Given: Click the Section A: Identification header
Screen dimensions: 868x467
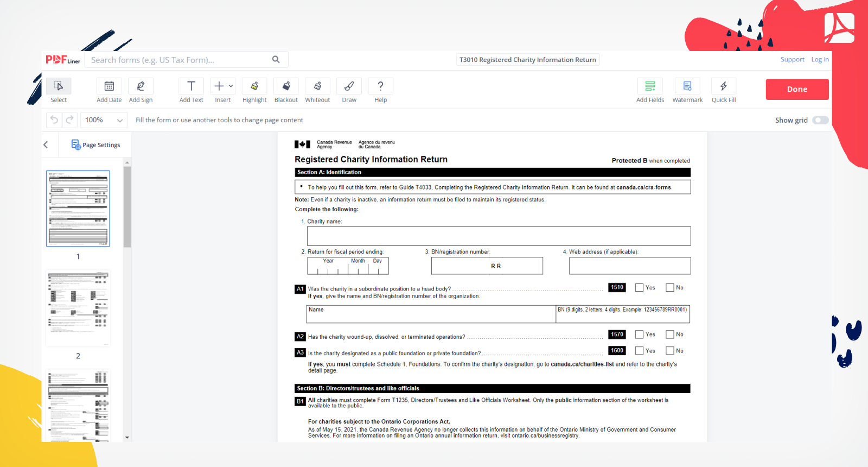Looking at the screenshot, I should [493, 172].
